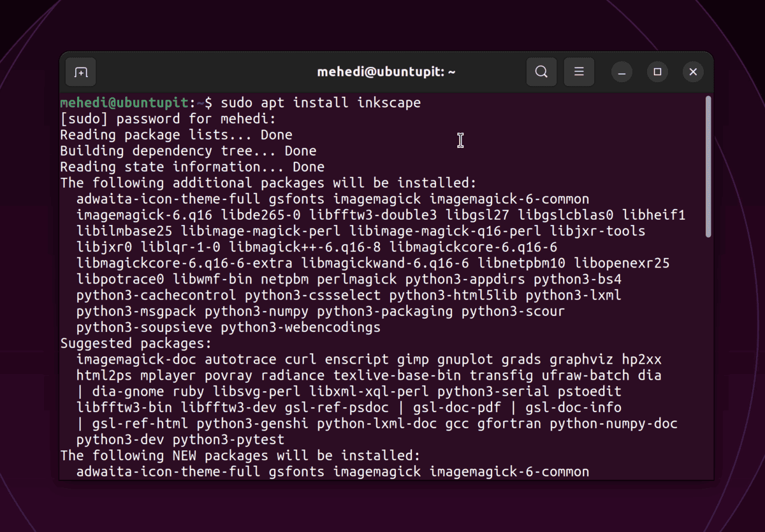This screenshot has width=765, height=532.
Task: Click the package name libjxr-tools
Action: point(598,231)
